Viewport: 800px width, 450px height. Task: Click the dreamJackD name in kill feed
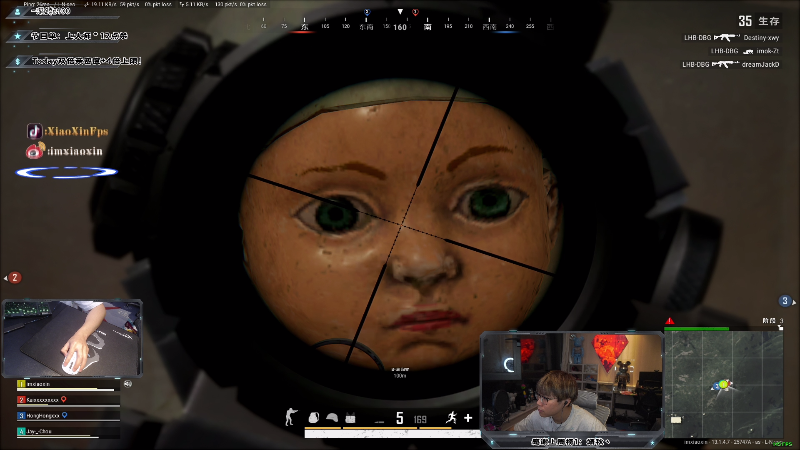pos(760,64)
